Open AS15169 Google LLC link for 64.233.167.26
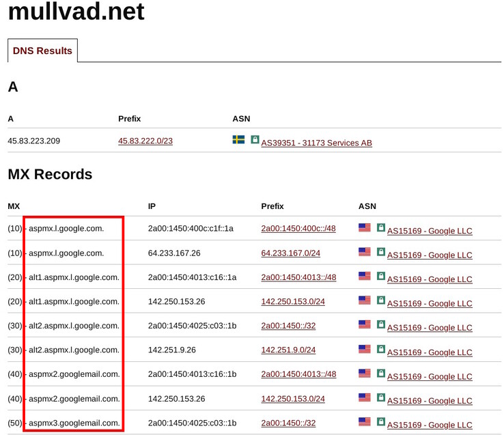The image size is (504, 435). 430,255
